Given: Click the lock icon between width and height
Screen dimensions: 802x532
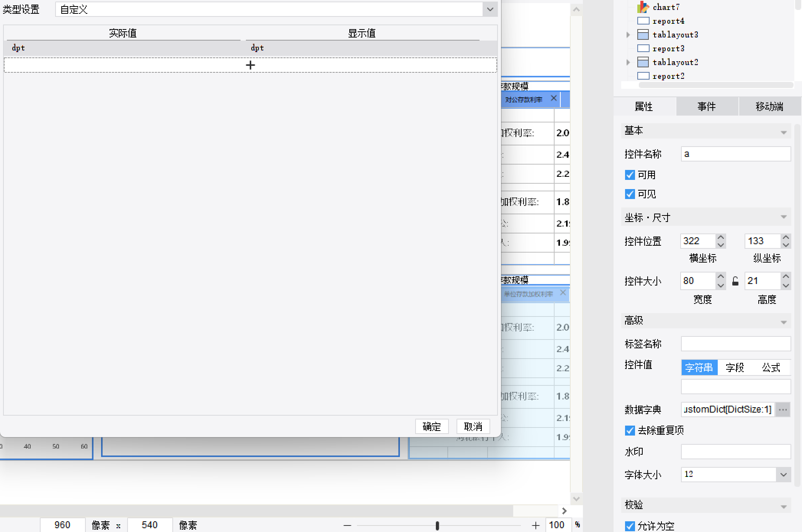Looking at the screenshot, I should point(735,281).
